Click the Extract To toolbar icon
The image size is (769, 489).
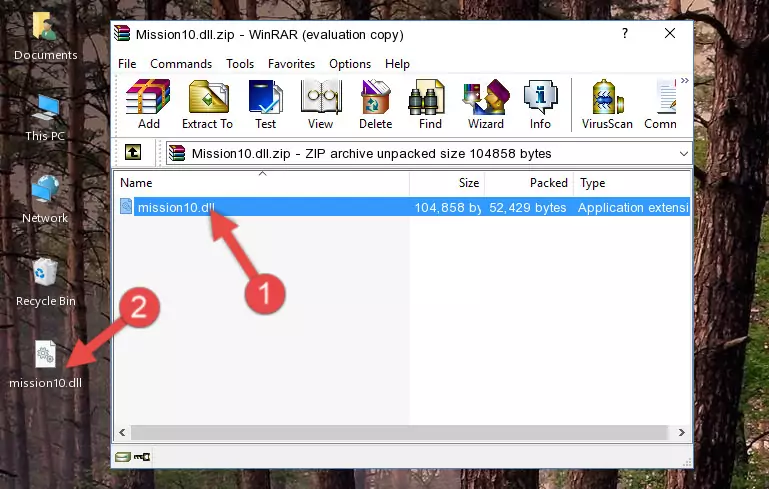point(207,104)
